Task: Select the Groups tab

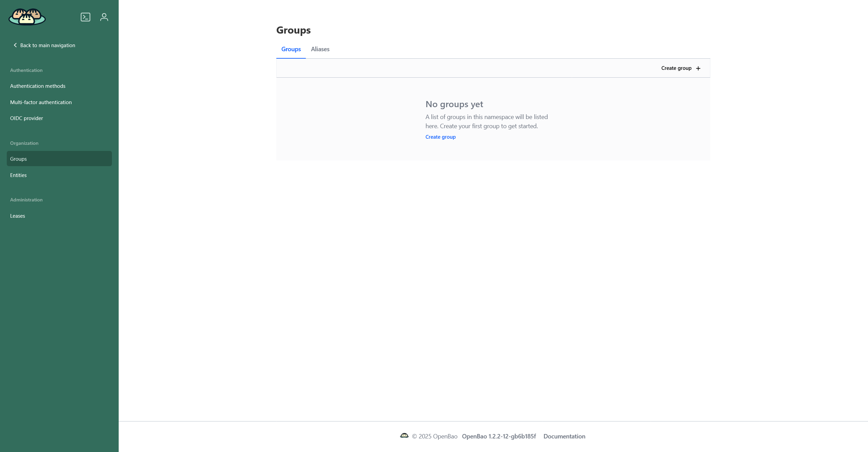Action: click(x=291, y=49)
